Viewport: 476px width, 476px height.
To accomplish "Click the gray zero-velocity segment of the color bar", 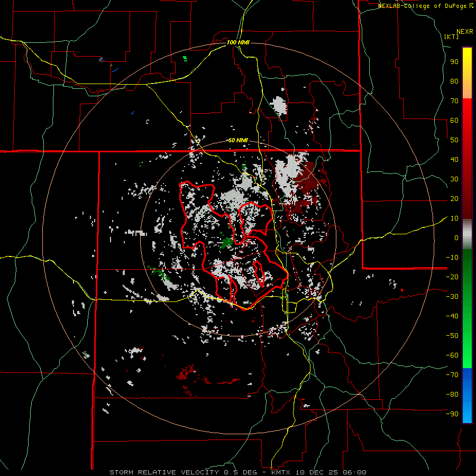I will (467, 234).
